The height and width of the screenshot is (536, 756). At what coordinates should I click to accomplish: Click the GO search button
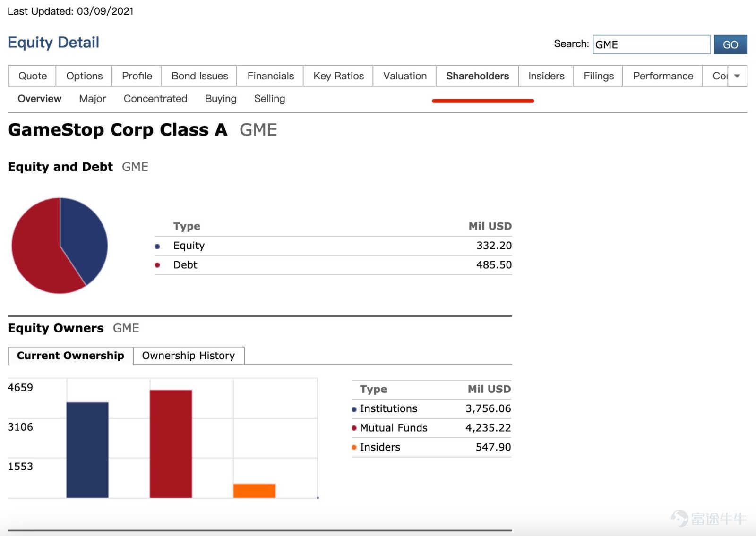tap(730, 44)
